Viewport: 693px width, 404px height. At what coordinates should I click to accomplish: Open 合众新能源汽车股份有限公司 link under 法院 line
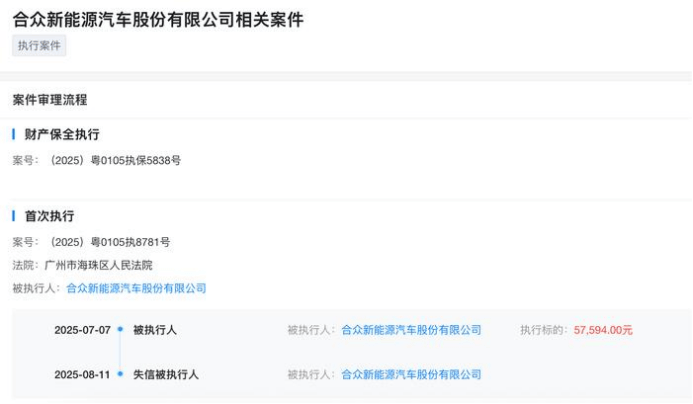point(136,288)
